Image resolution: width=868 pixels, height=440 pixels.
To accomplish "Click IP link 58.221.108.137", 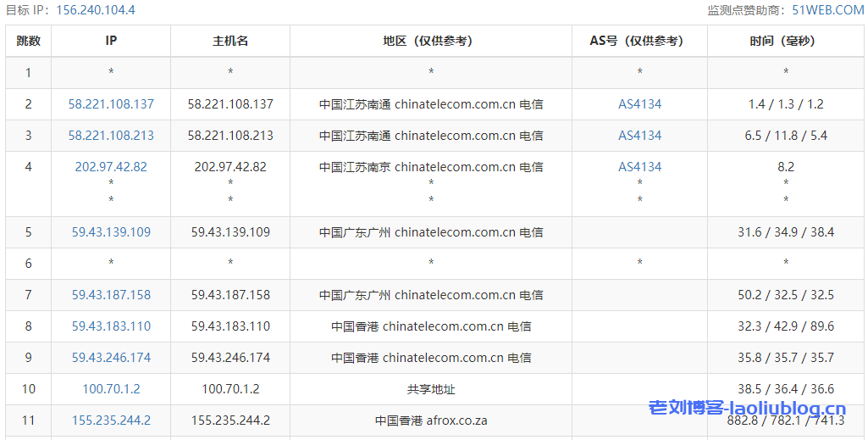I will [111, 104].
